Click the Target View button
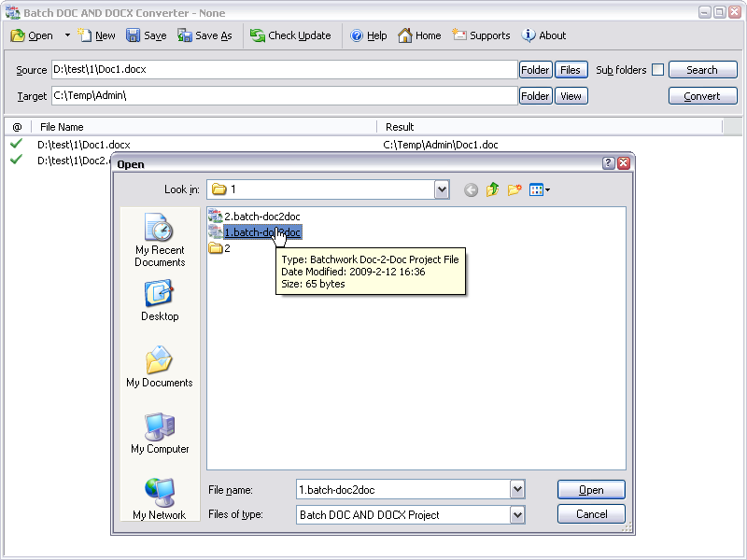 [571, 96]
